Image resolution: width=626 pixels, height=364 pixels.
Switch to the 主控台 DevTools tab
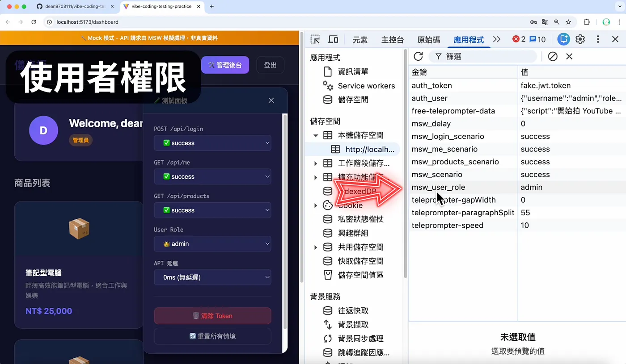pyautogui.click(x=393, y=40)
